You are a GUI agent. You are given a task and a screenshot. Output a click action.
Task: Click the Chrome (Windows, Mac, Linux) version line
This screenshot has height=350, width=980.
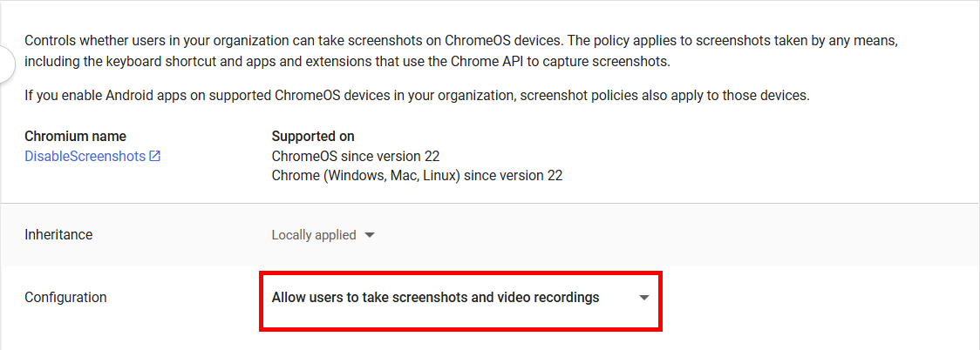click(x=417, y=176)
